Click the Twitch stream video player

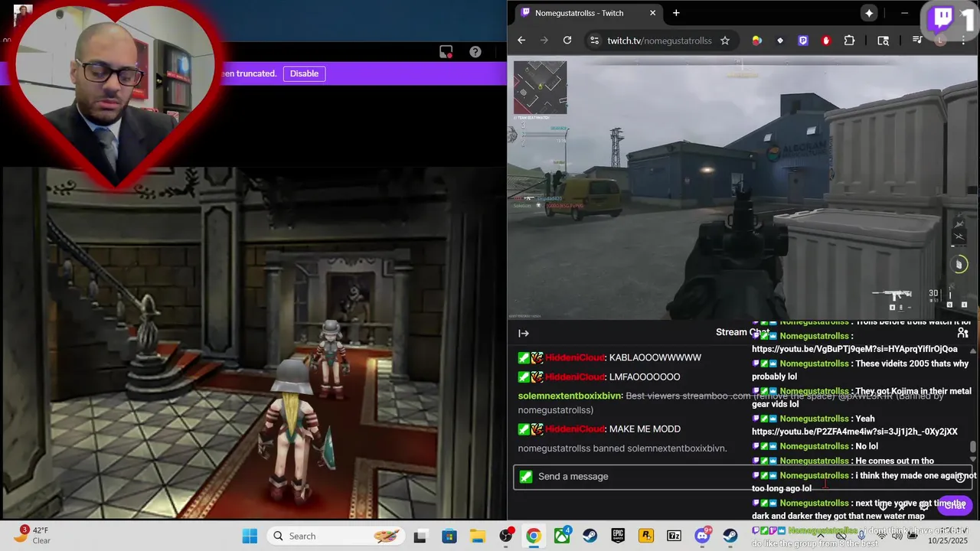pyautogui.click(x=742, y=187)
